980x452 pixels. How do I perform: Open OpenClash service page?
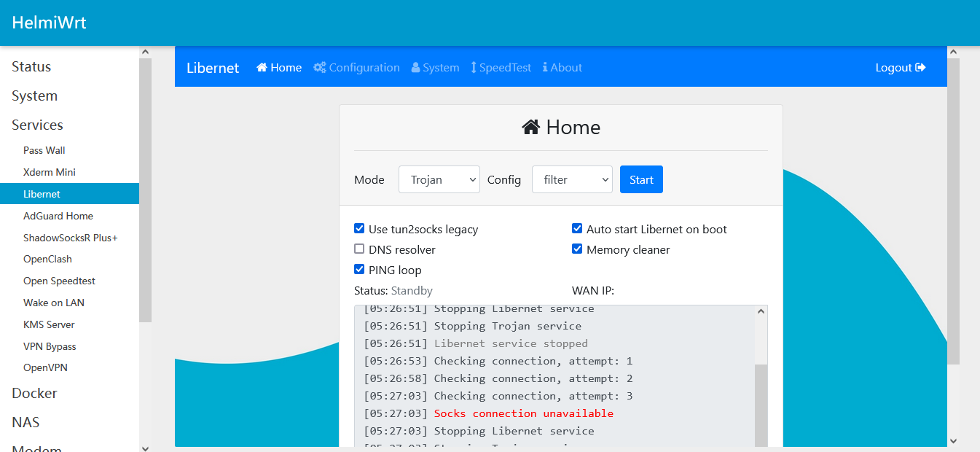pos(47,259)
